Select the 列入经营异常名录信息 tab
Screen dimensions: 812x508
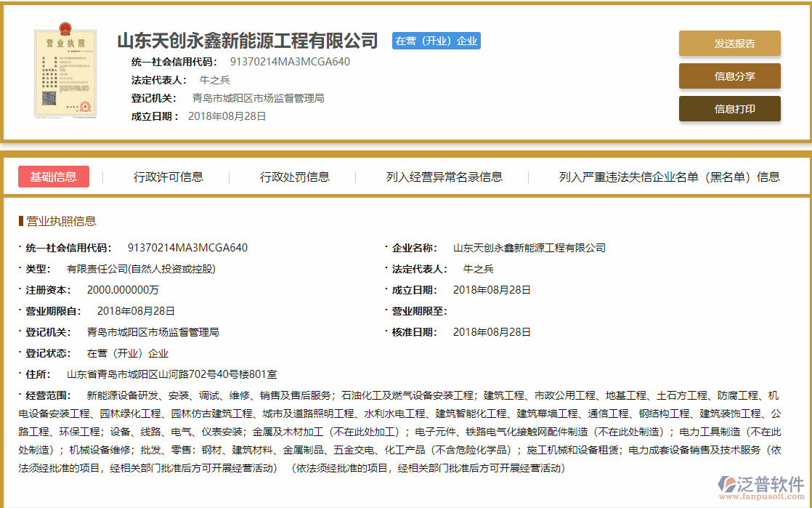(446, 177)
